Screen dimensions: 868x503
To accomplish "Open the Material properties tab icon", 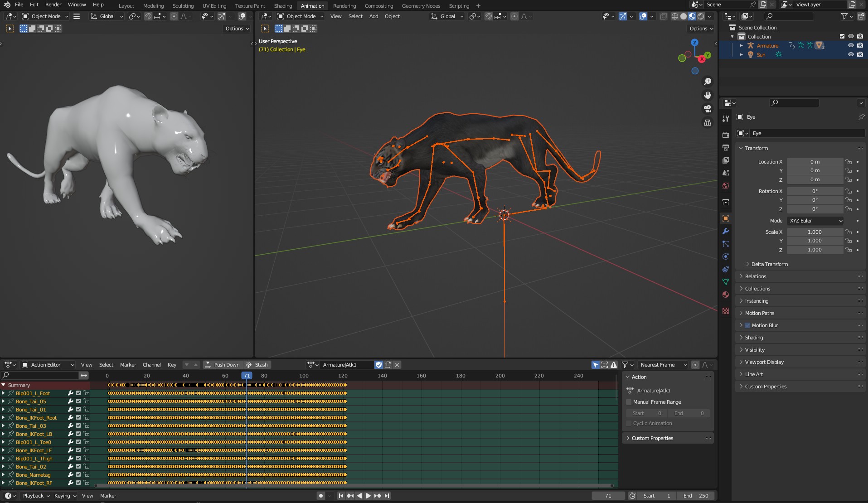I will tap(726, 295).
